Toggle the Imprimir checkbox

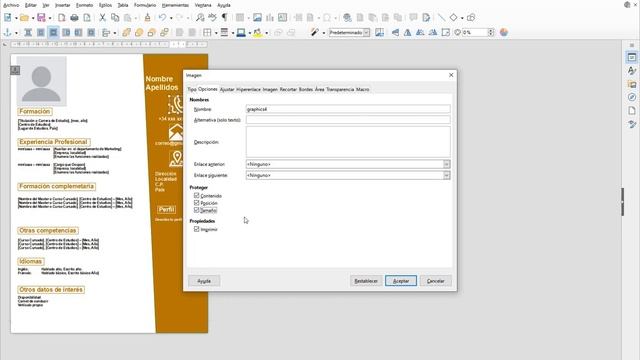pos(197,229)
